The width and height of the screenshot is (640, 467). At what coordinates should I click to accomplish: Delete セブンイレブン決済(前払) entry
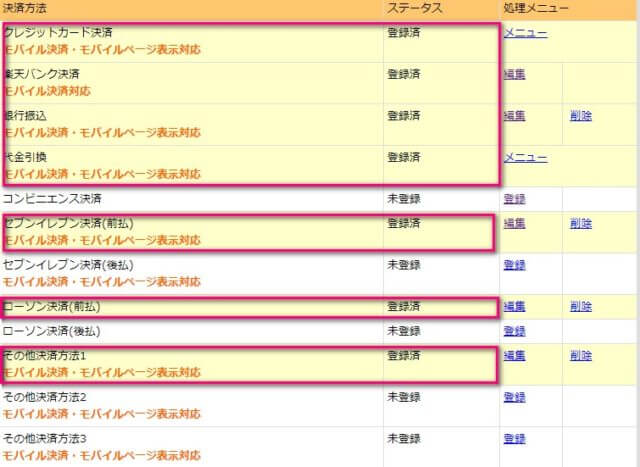[x=580, y=223]
